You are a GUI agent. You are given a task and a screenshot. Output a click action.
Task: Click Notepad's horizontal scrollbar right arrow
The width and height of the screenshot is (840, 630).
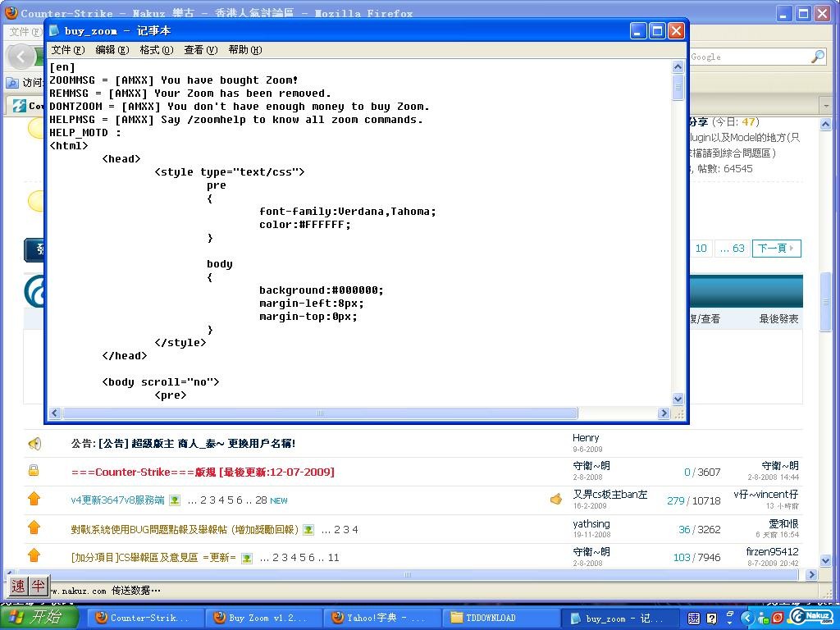click(664, 413)
